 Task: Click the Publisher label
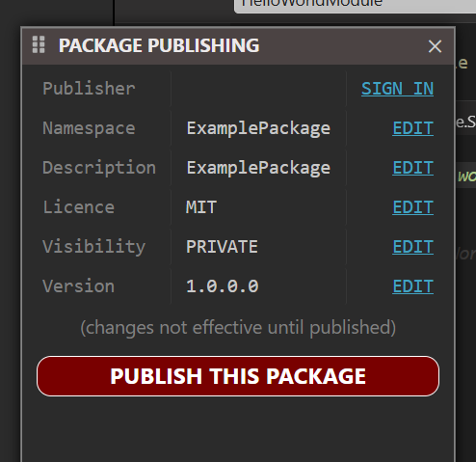(89, 89)
